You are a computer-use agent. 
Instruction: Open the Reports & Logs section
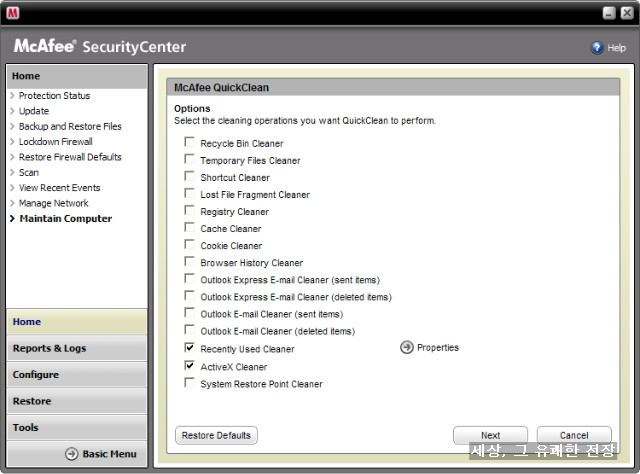tap(77, 348)
